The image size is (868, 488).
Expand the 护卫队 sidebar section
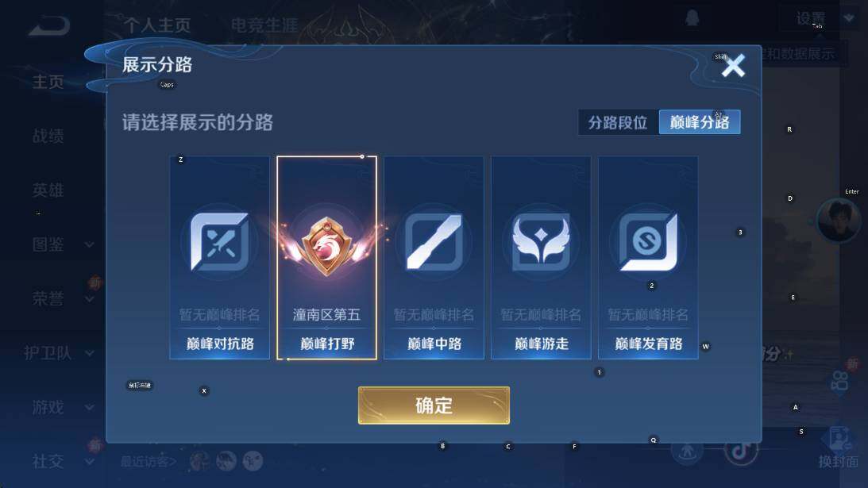click(58, 353)
